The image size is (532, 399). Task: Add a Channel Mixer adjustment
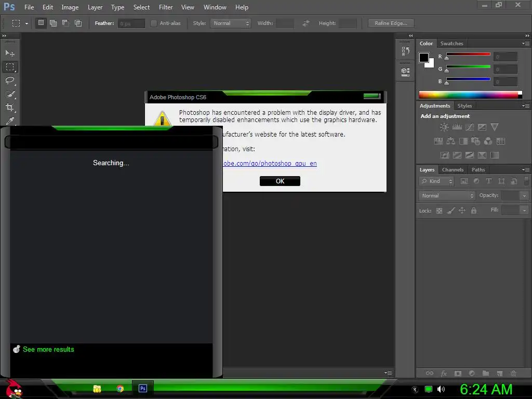pyautogui.click(x=488, y=141)
